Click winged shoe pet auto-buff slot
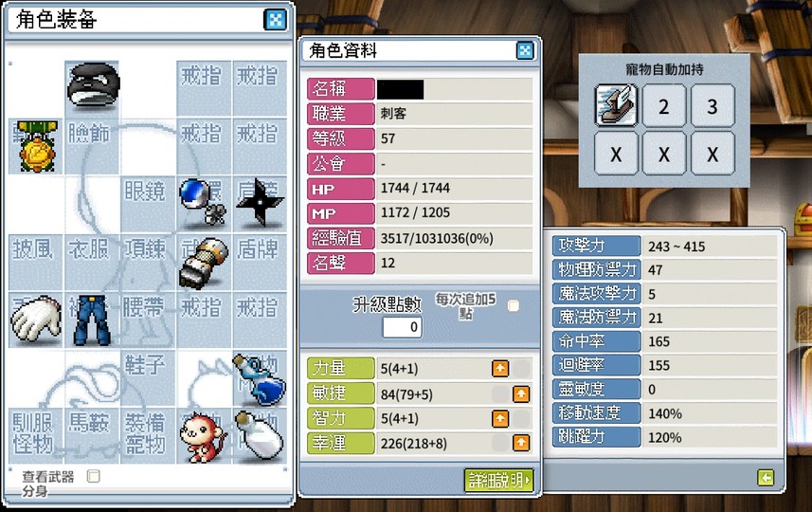This screenshot has width=812, height=512. tap(616, 105)
